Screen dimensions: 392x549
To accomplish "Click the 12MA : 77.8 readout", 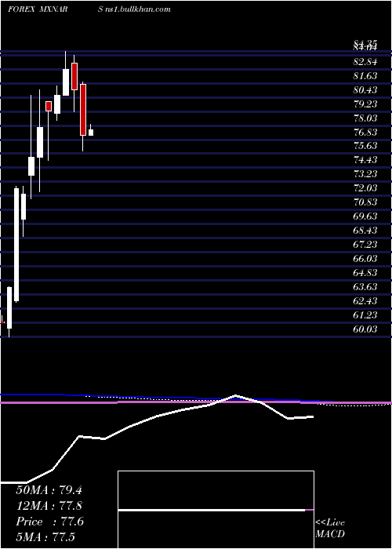I will 49,506.
